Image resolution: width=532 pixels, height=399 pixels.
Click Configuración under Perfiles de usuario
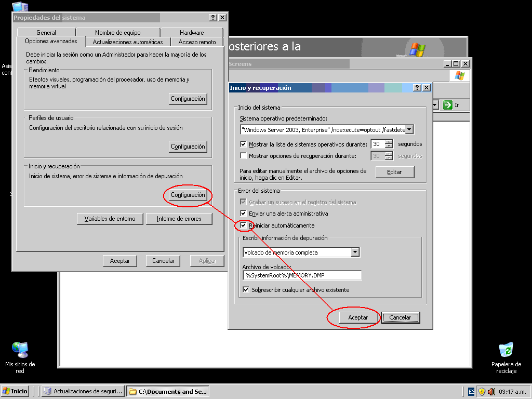tap(188, 147)
